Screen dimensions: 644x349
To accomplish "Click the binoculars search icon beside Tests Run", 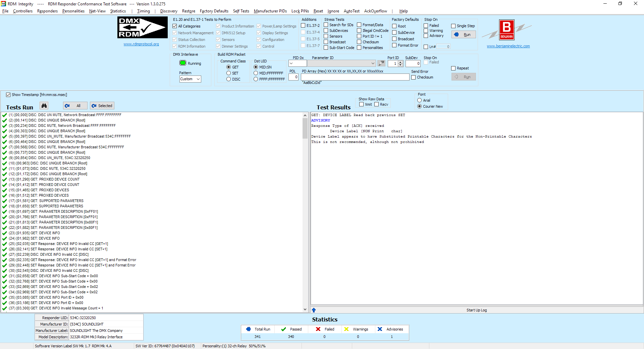I will tap(44, 106).
